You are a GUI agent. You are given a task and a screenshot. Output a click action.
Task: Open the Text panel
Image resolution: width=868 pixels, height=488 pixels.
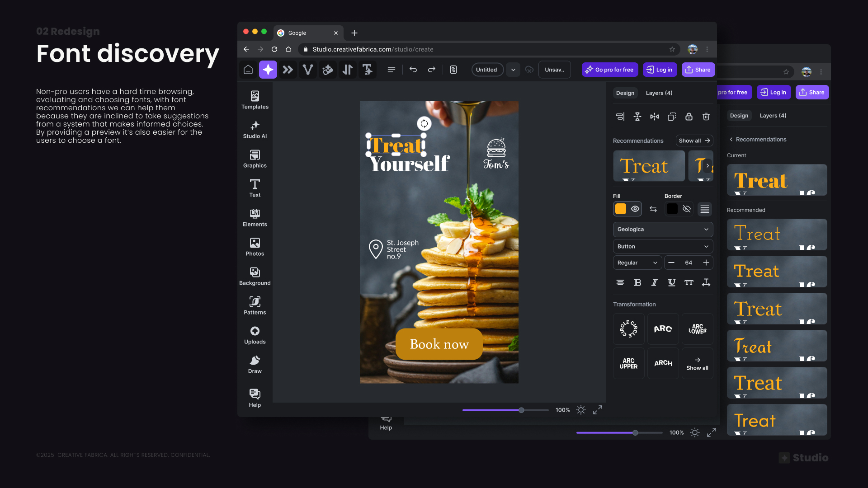(x=255, y=188)
